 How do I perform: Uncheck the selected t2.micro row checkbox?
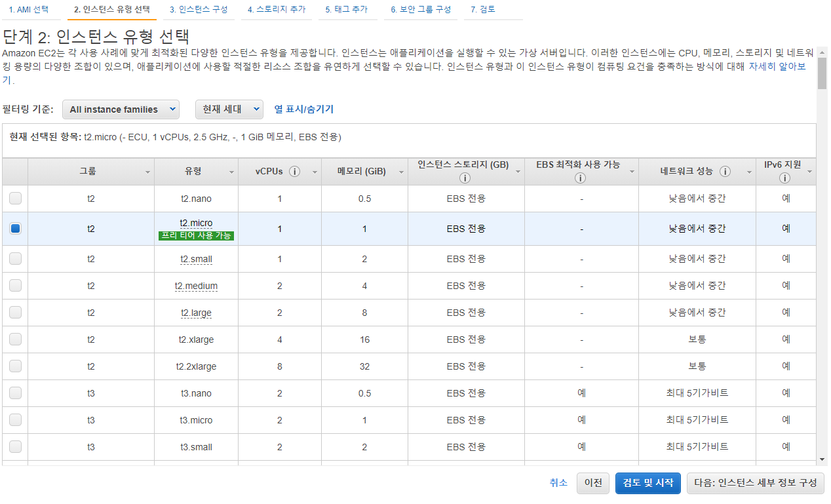pos(15,229)
